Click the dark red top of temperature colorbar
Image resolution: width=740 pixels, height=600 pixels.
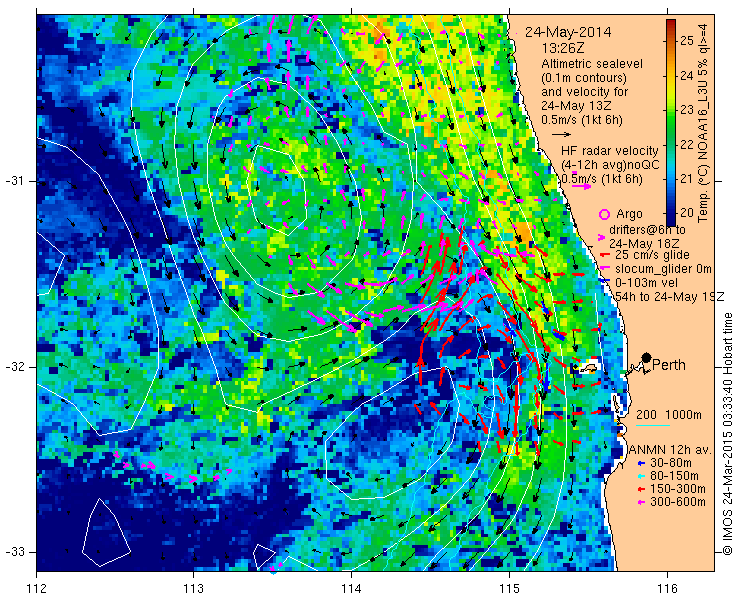tap(671, 23)
